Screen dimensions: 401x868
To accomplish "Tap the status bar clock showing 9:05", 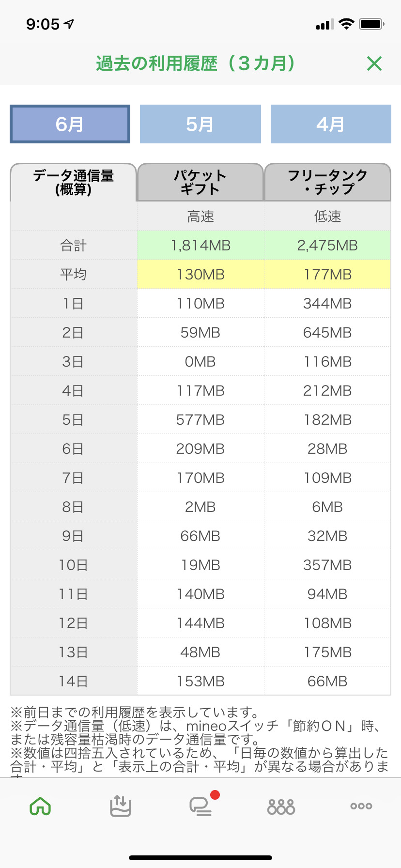I will click(43, 24).
